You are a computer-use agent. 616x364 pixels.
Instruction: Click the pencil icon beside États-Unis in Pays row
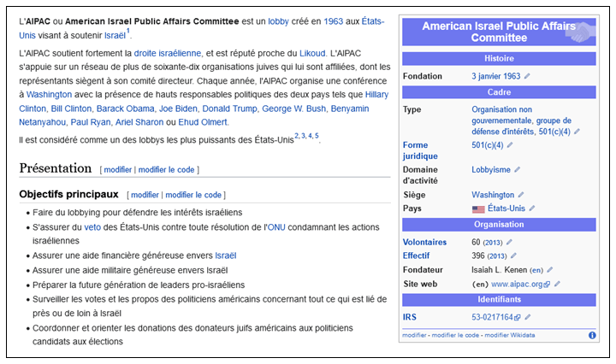(532, 208)
